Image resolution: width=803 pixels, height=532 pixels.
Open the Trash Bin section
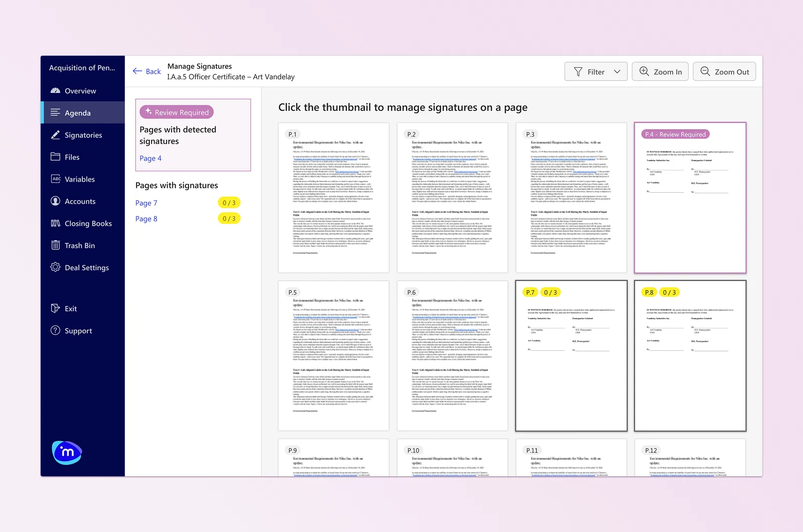pos(83,245)
